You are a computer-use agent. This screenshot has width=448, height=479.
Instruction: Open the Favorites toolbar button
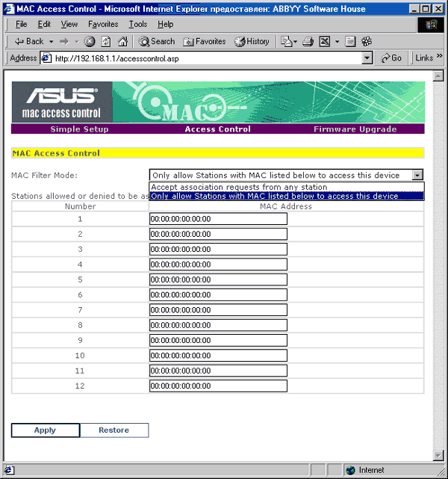point(204,41)
